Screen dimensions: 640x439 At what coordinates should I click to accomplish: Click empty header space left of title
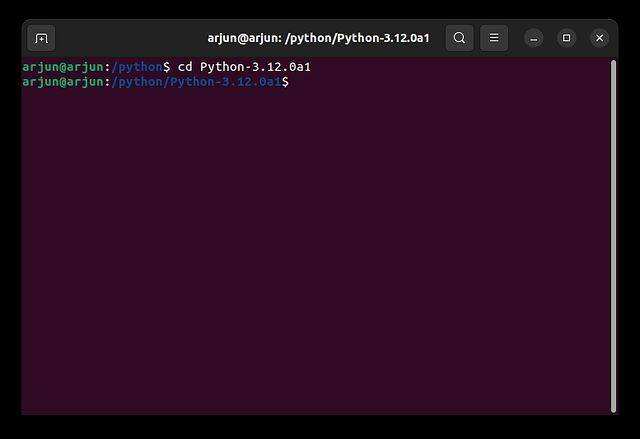(130, 38)
